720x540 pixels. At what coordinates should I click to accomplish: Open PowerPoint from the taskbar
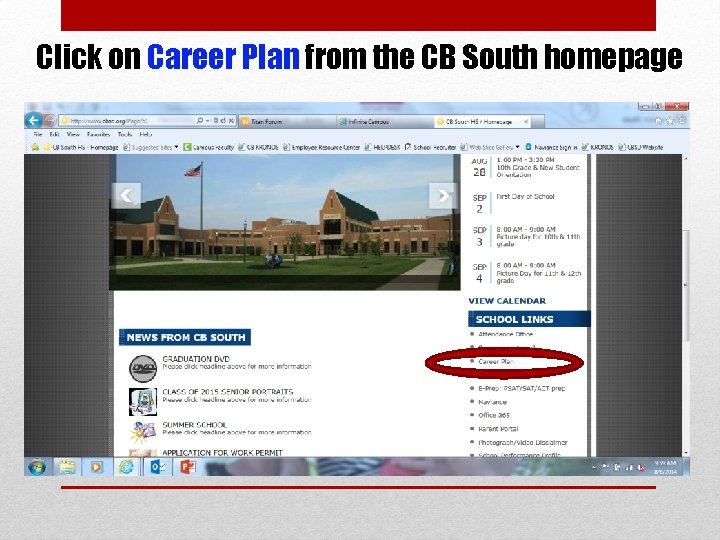[188, 467]
